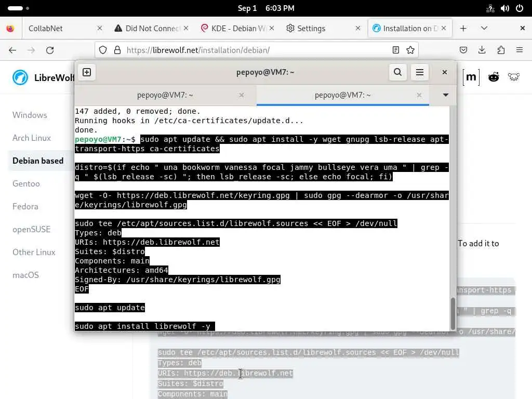
Task: Open a new browser tab with plus
Action: tap(463, 28)
